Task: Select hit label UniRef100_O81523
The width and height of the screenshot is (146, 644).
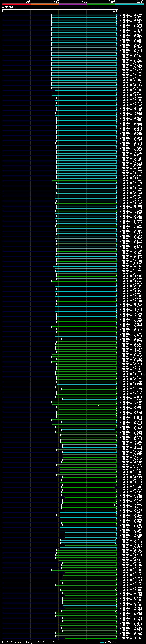Action: click(131, 223)
